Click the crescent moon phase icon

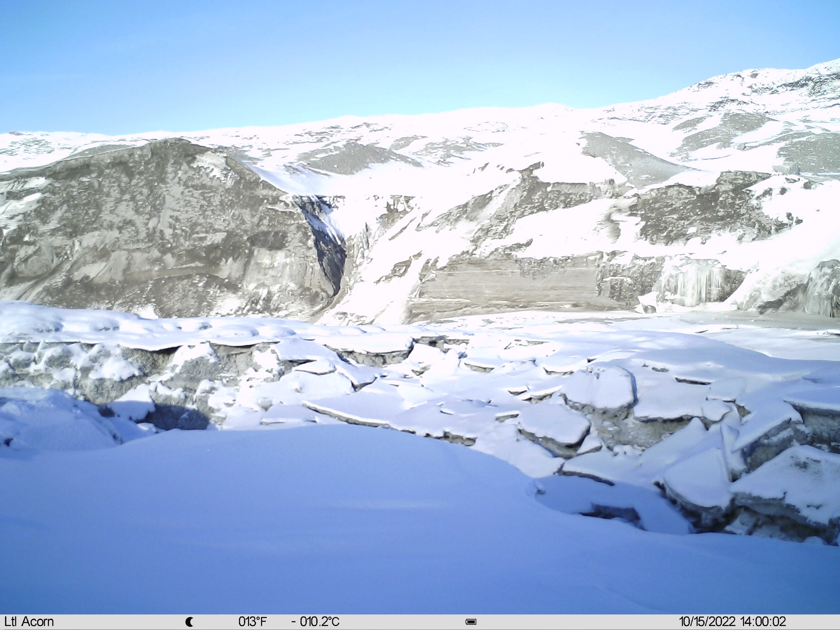coord(189,622)
